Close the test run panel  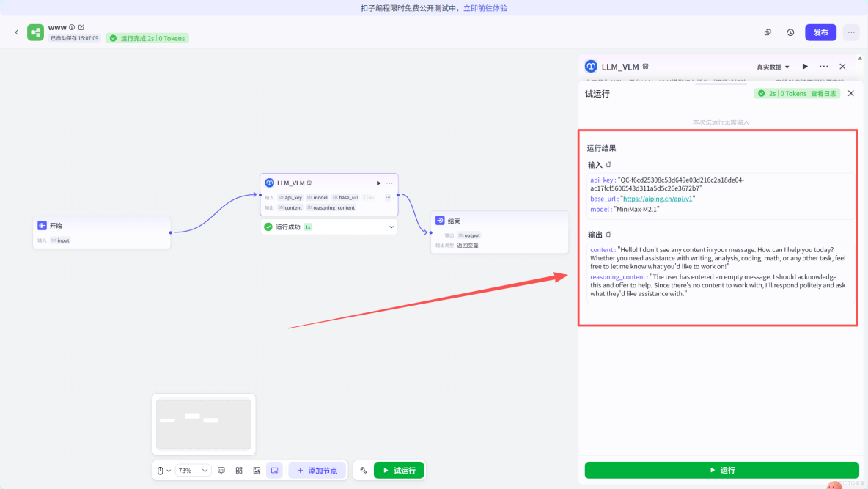851,94
